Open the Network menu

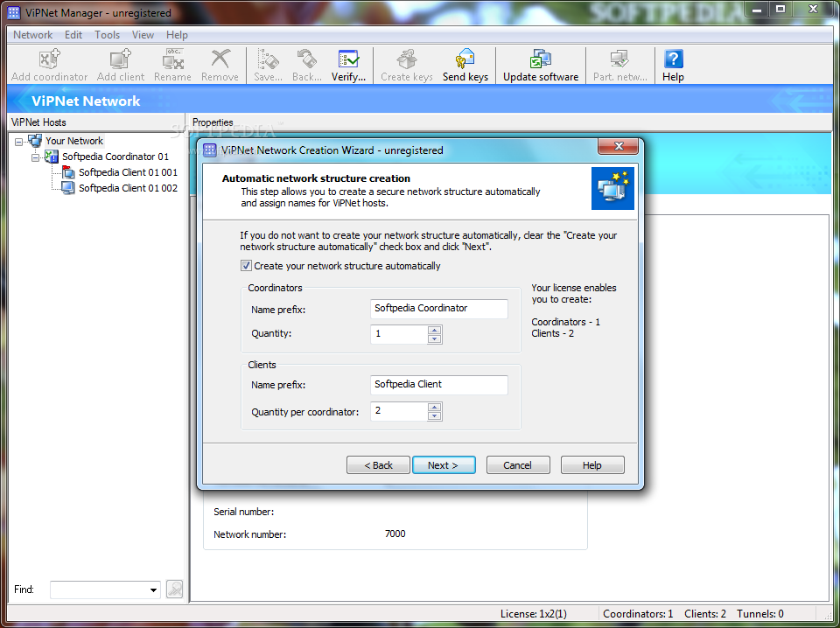[32, 35]
